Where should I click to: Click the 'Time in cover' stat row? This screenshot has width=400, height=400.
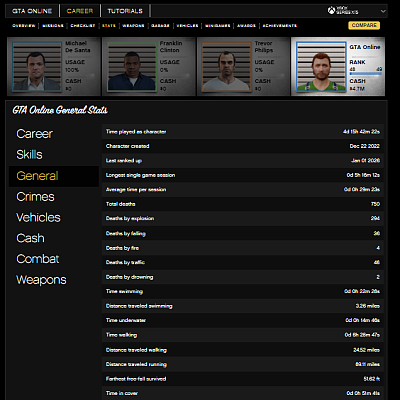pyautogui.click(x=243, y=393)
